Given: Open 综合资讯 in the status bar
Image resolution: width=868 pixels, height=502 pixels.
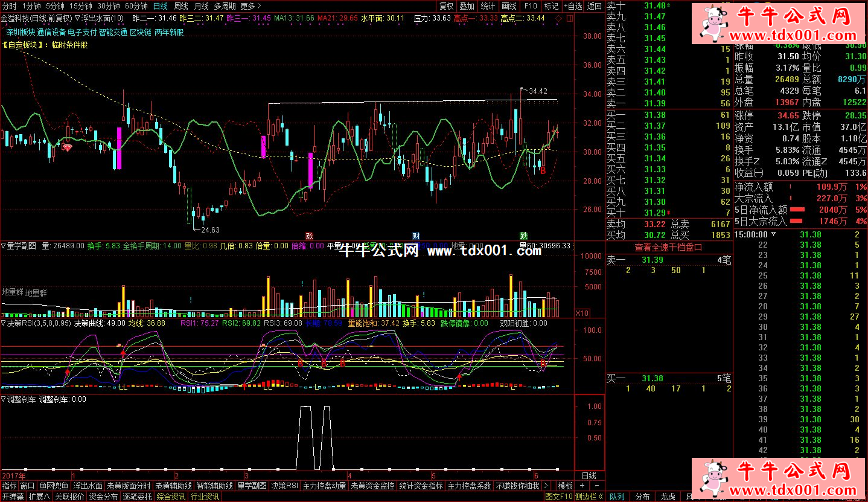Looking at the screenshot, I should (171, 497).
